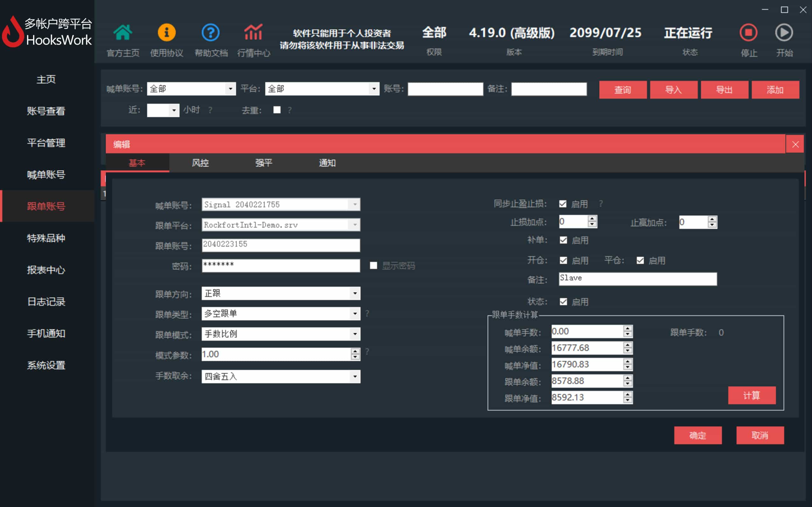Viewport: 812px width, 507px height.
Task: Click help mark beside 跟单类型
Action: click(x=367, y=314)
